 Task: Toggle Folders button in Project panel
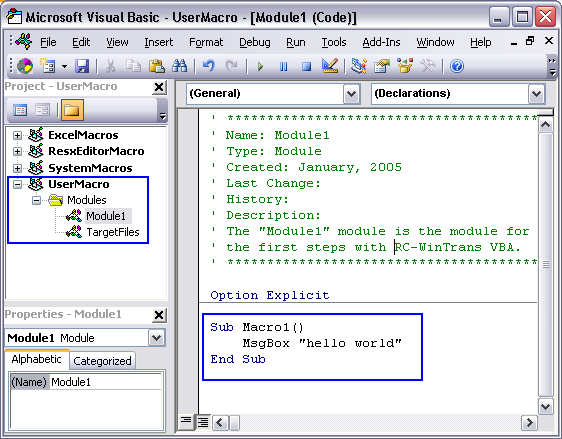(72, 110)
